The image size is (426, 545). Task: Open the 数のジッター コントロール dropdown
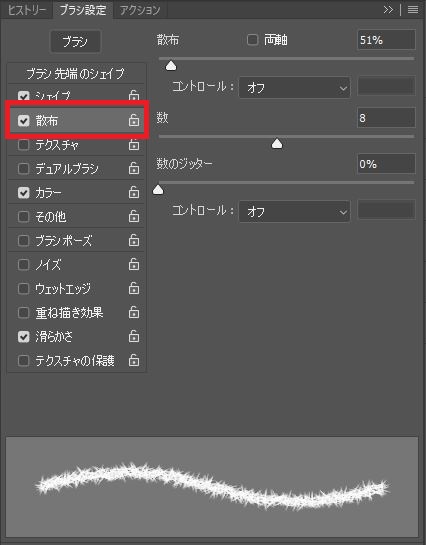pos(294,211)
